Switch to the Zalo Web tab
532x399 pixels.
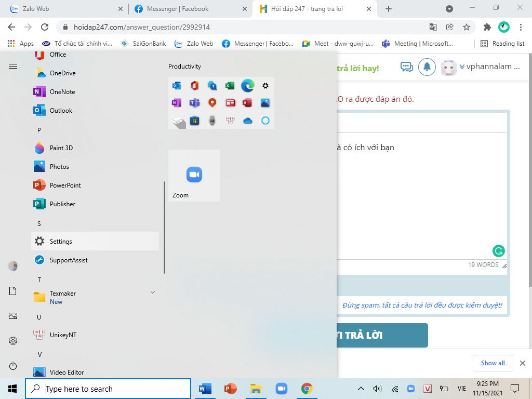point(66,9)
